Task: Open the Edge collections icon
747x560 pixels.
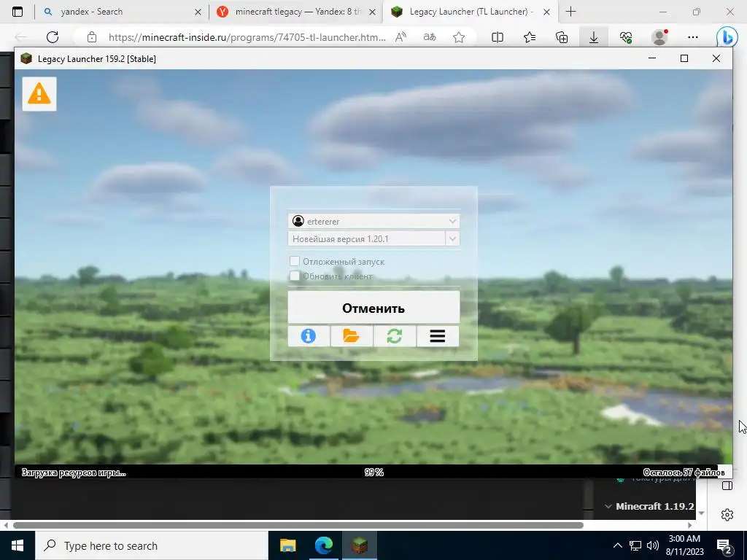Action: [562, 37]
